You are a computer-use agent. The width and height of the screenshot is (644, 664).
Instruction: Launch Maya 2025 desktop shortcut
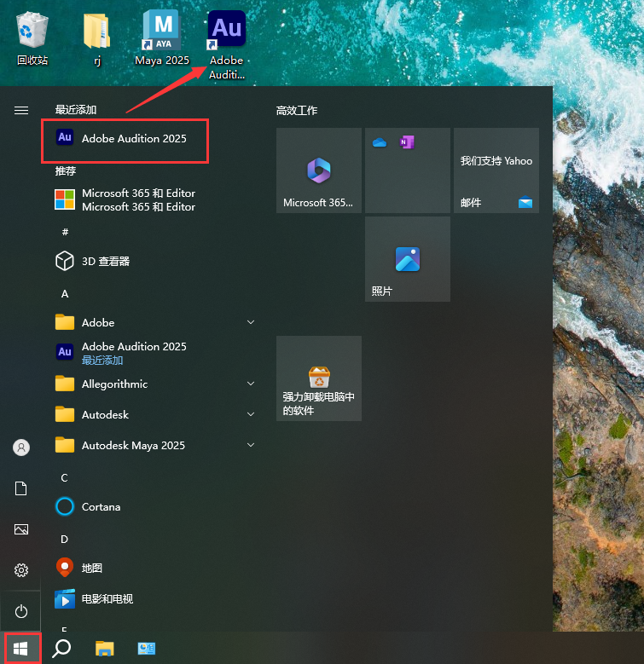(x=162, y=38)
